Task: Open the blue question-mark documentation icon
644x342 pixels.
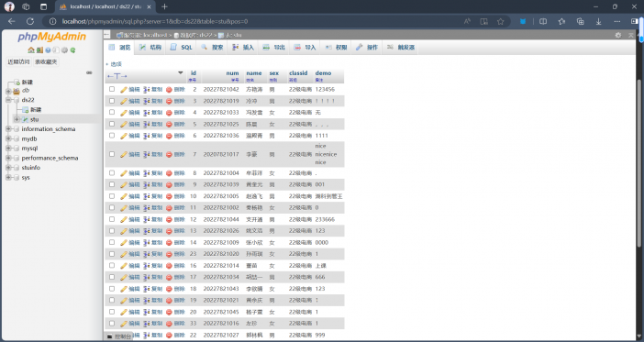Action: [48, 50]
